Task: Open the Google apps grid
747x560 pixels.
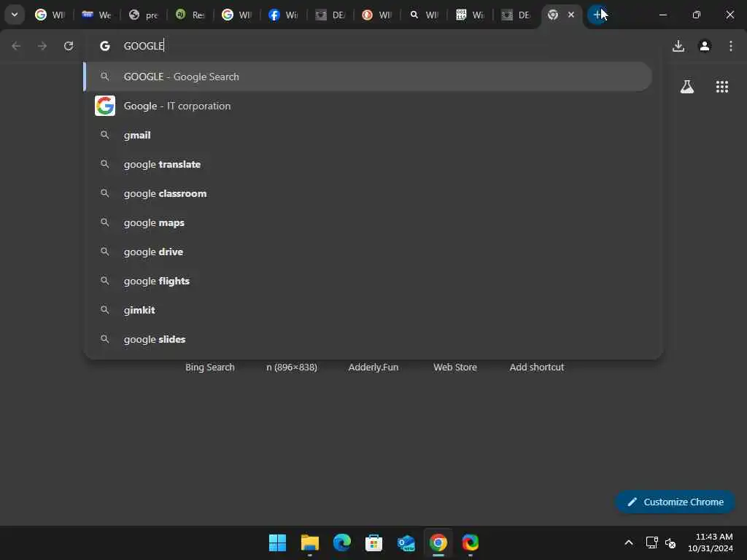Action: coord(722,87)
